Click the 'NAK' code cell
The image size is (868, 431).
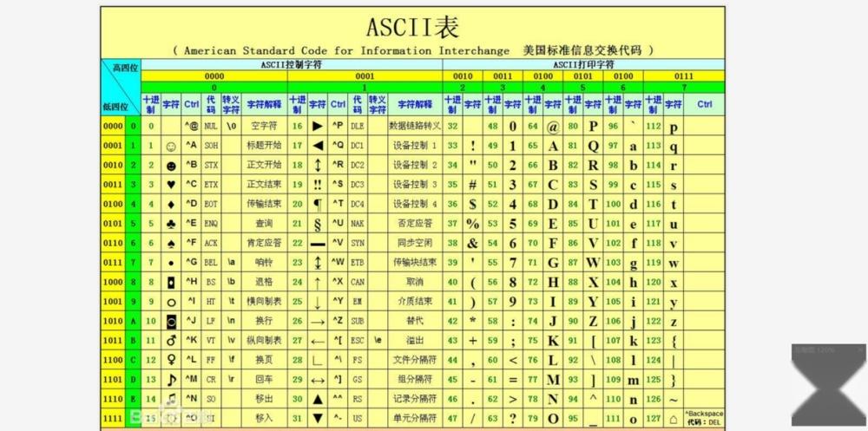358,224
